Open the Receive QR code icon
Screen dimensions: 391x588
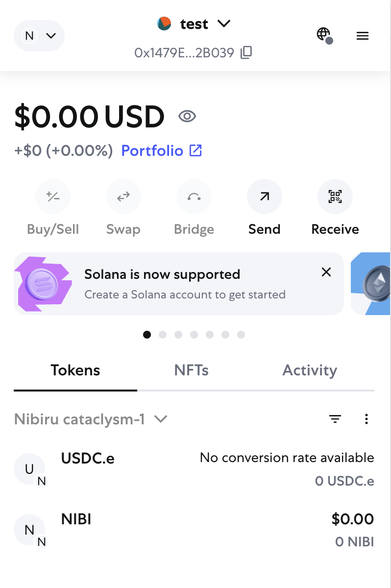335,197
